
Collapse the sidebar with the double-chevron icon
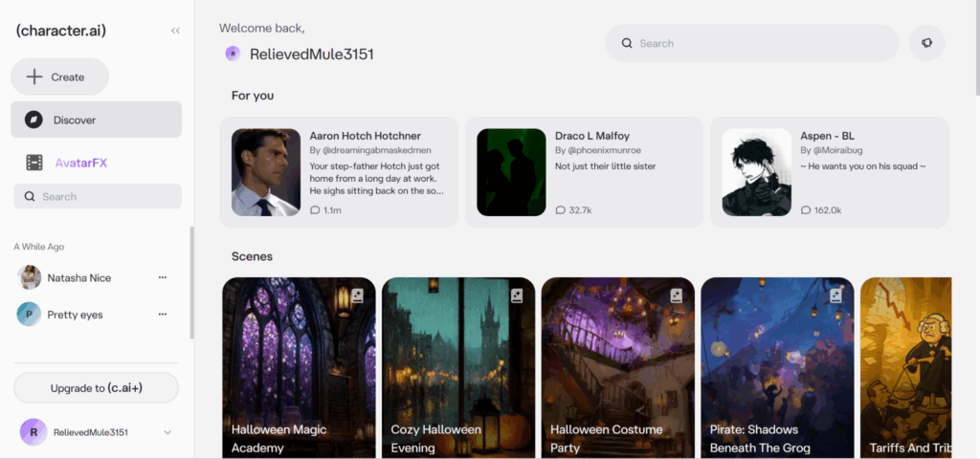tap(175, 31)
